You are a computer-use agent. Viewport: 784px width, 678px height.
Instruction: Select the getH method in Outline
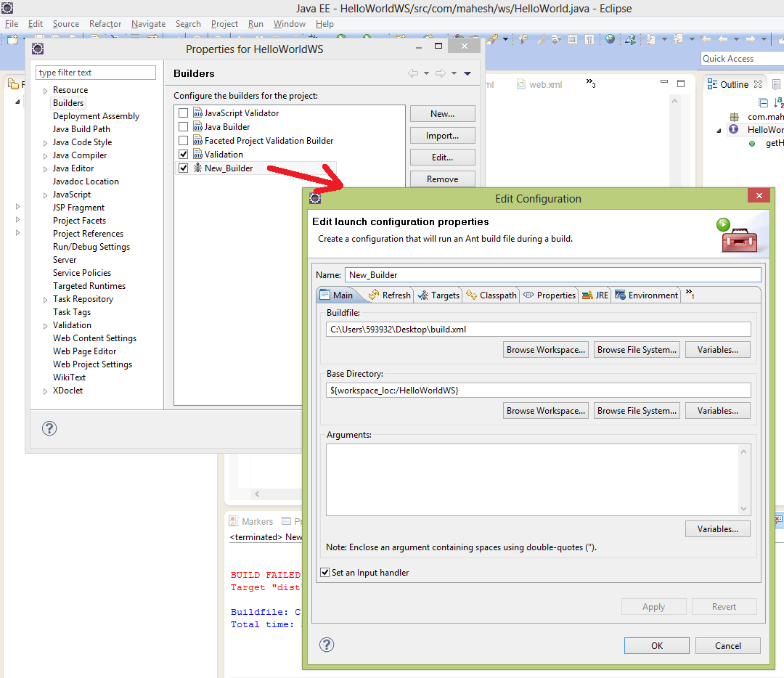[x=775, y=143]
